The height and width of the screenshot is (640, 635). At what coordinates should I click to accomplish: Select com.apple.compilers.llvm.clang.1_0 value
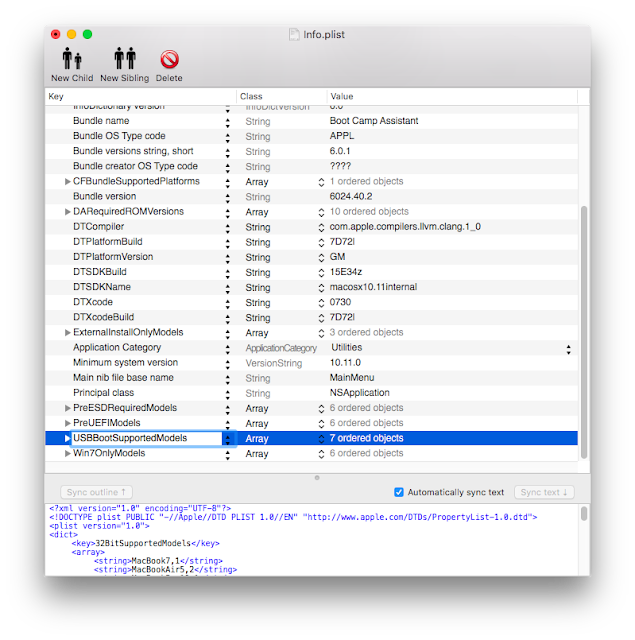click(405, 227)
